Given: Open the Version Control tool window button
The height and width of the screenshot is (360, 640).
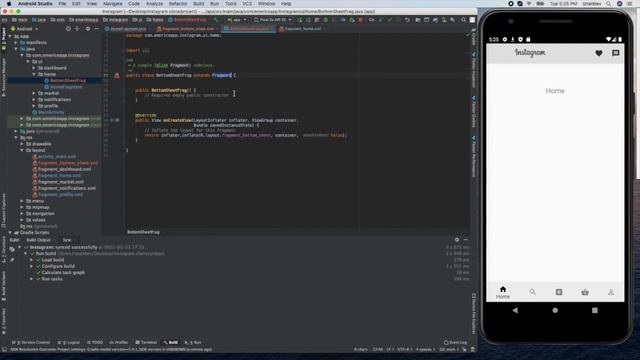Looking at the screenshot, I should pyautogui.click(x=31, y=342).
